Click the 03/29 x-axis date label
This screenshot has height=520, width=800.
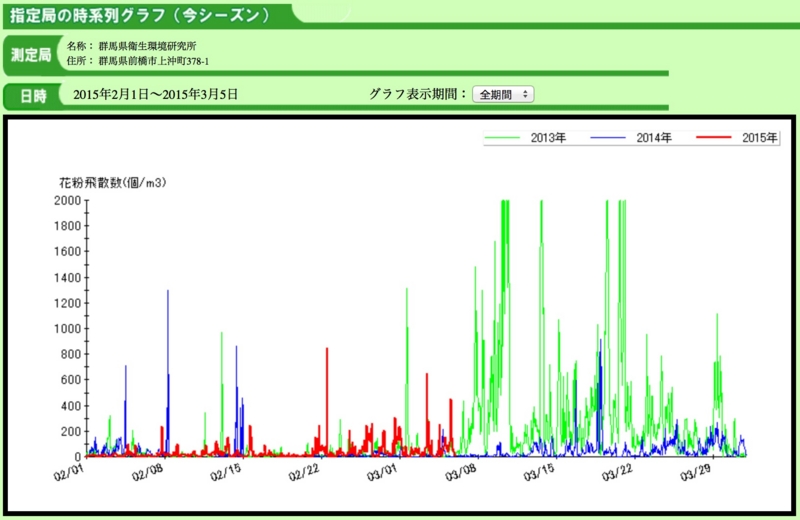695,472
